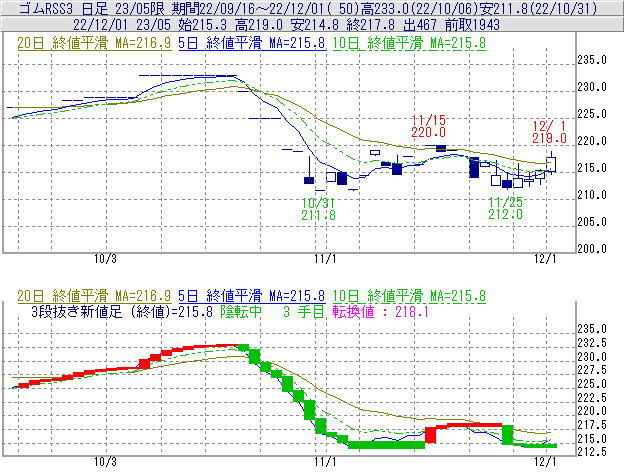Click the 10日 終値平滑 legend in lower chart

409,296
